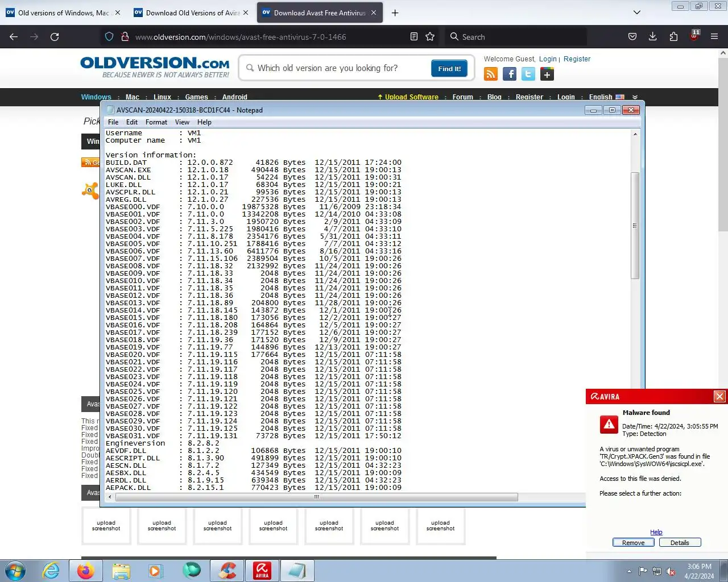Focus the 'Which old version' search box
The height and width of the screenshot is (582, 728).
341,68
